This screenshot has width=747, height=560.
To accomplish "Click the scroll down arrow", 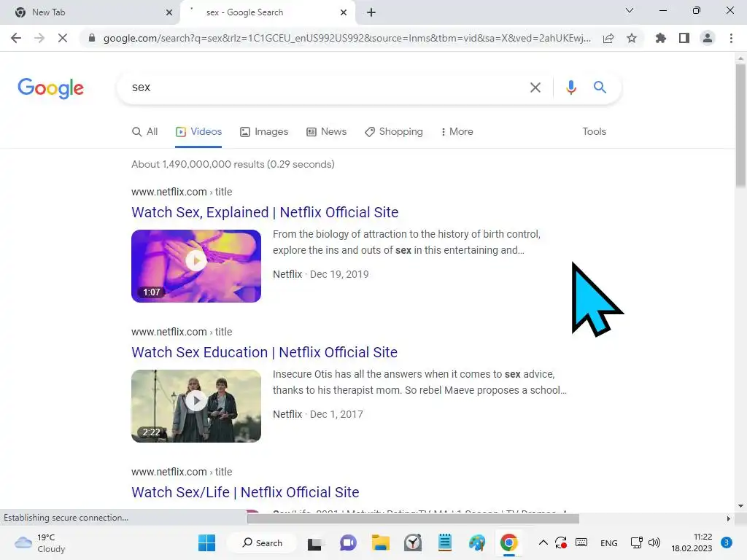I will click(740, 506).
